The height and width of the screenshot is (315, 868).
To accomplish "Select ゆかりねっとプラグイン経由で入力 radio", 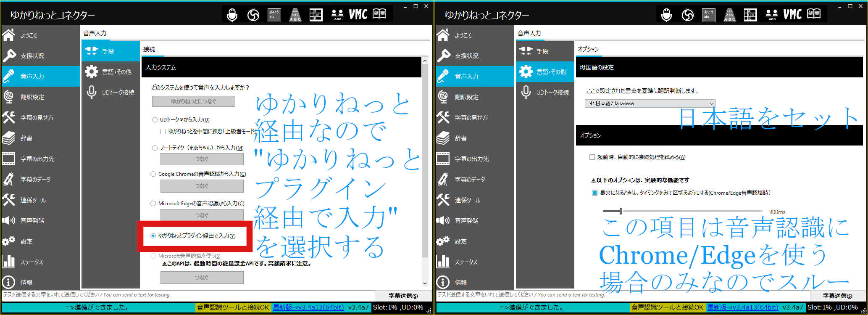I will pyautogui.click(x=153, y=236).
